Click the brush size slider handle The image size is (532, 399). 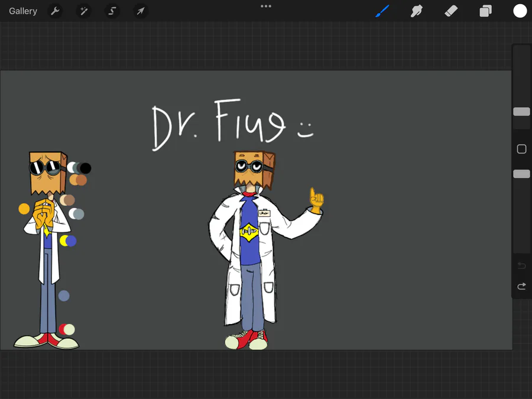click(x=521, y=112)
